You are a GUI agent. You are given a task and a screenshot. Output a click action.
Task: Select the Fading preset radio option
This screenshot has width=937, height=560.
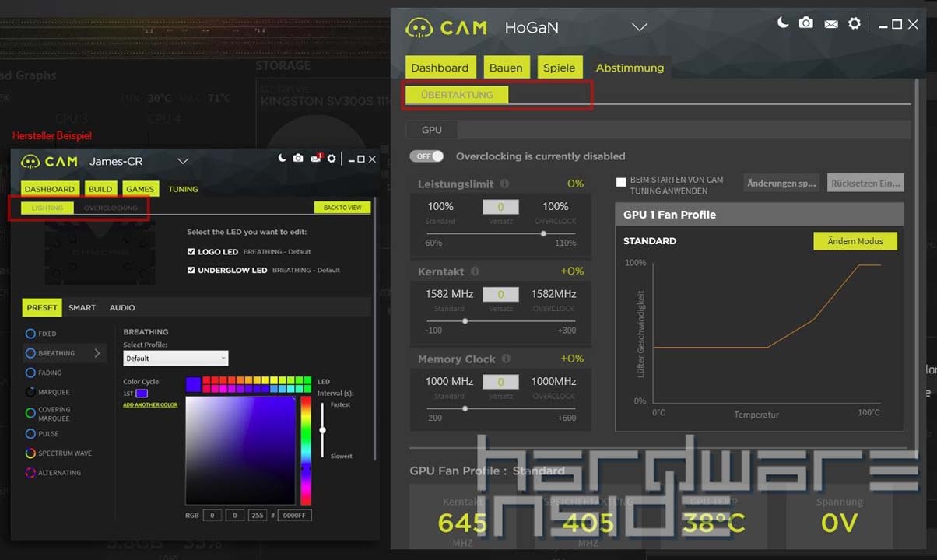click(x=30, y=373)
